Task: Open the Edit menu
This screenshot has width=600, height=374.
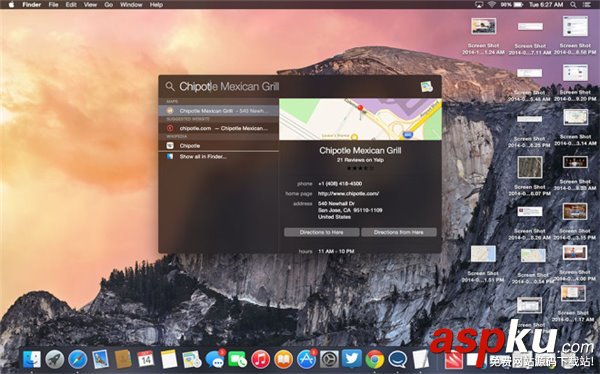Action: pos(71,5)
